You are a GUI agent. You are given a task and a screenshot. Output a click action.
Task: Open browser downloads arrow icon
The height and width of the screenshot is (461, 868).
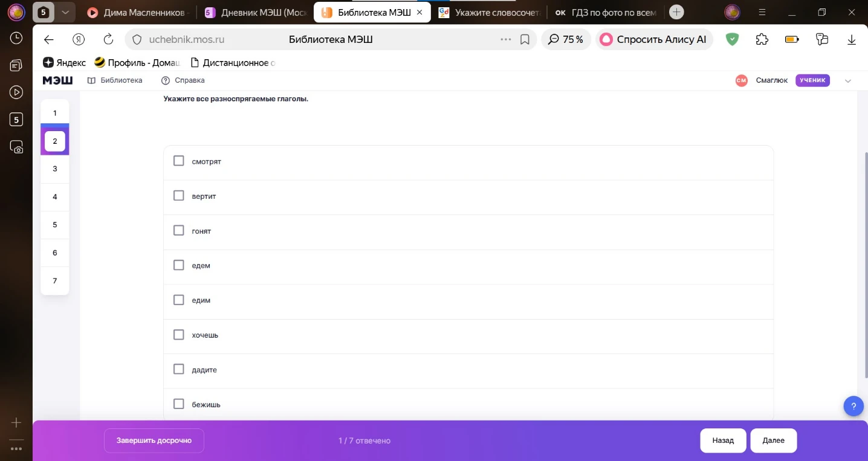[851, 39]
